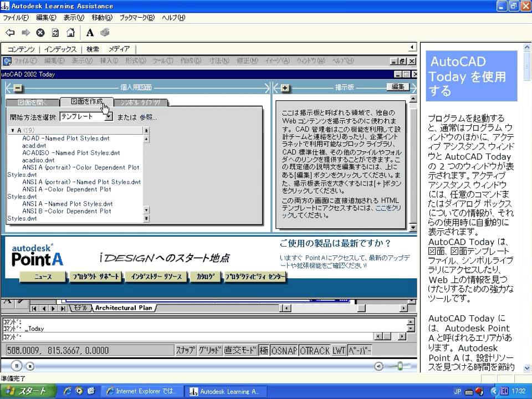Click the autodesk Point A logo
This screenshot has height=399, width=532.
(37, 255)
